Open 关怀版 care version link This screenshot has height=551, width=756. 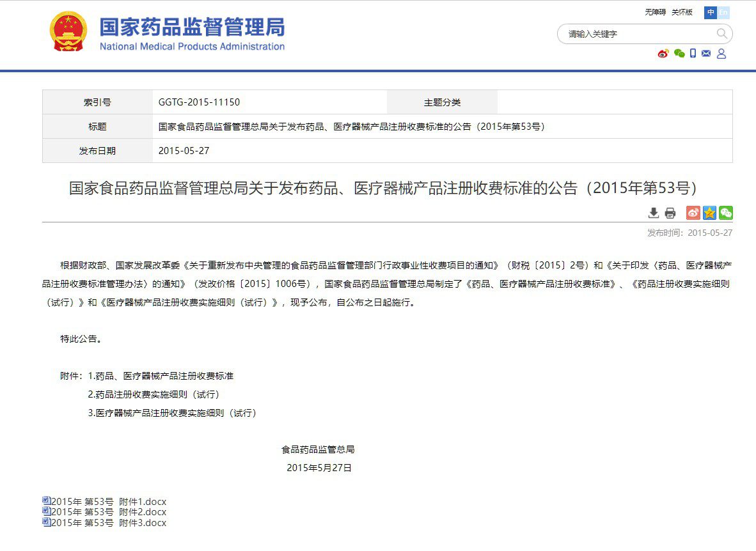click(x=682, y=12)
